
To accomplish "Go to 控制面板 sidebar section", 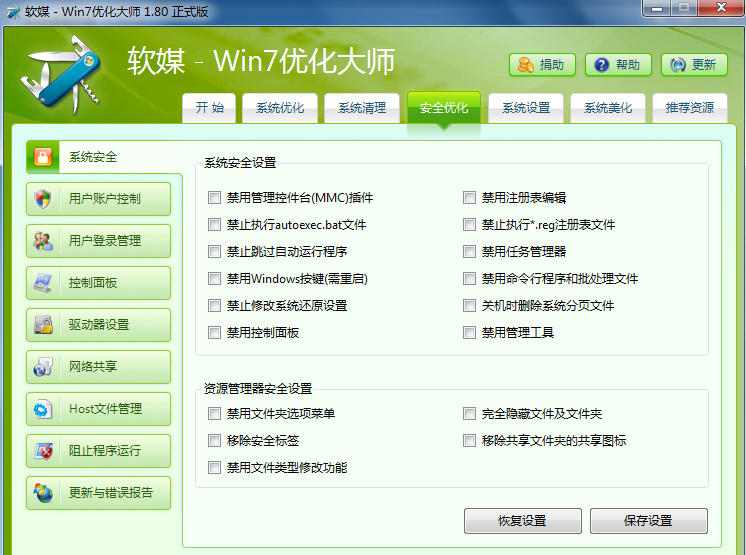I will [x=98, y=282].
